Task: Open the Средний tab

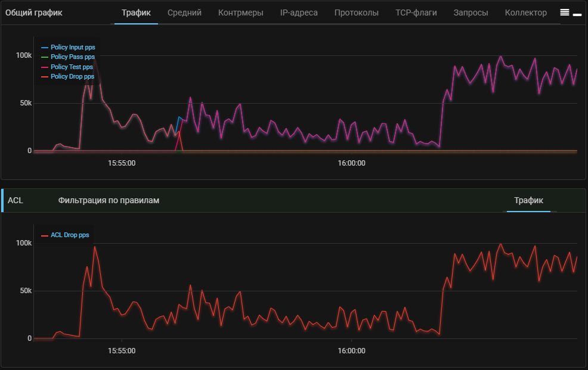Action: pyautogui.click(x=184, y=13)
